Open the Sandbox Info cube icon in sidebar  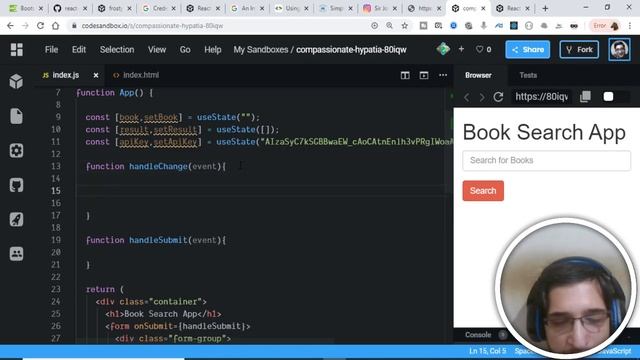pos(16,82)
